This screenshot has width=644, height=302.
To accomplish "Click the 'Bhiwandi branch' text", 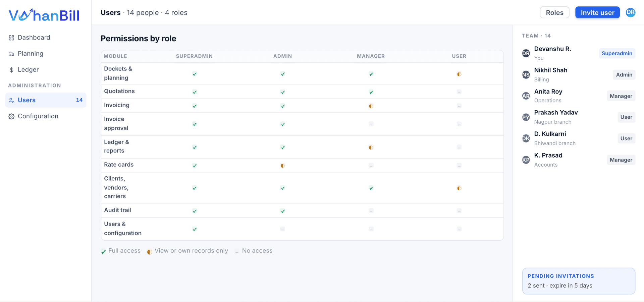I will (x=555, y=143).
